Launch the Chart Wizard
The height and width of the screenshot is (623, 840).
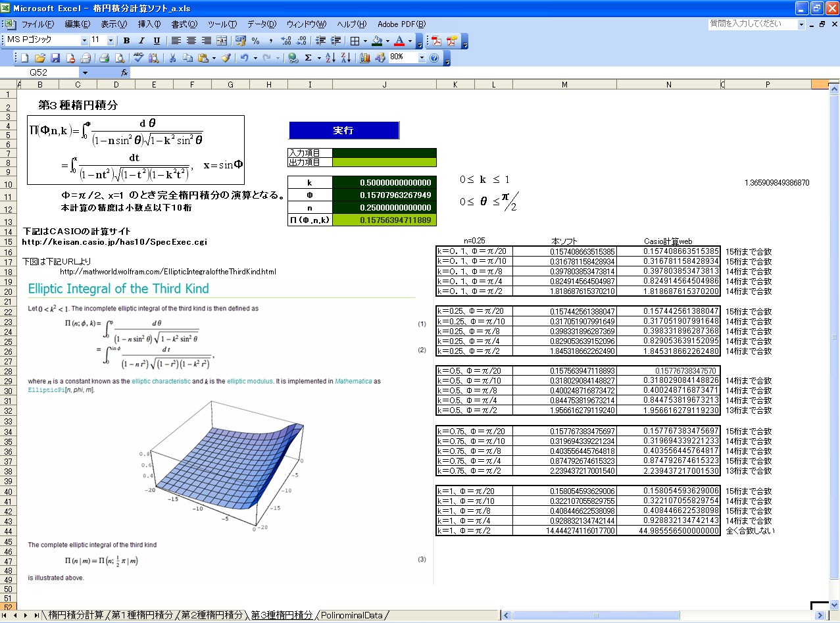pos(365,58)
